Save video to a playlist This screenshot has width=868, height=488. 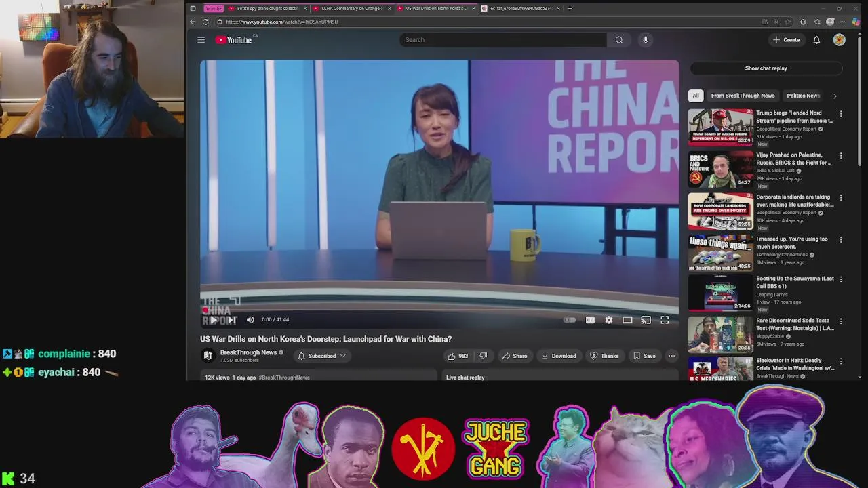click(644, 356)
